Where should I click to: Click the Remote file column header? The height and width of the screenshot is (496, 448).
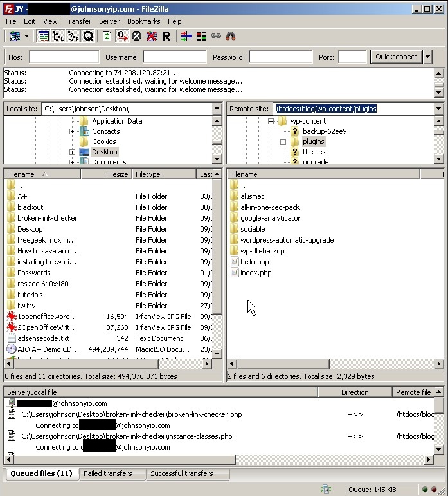(413, 392)
